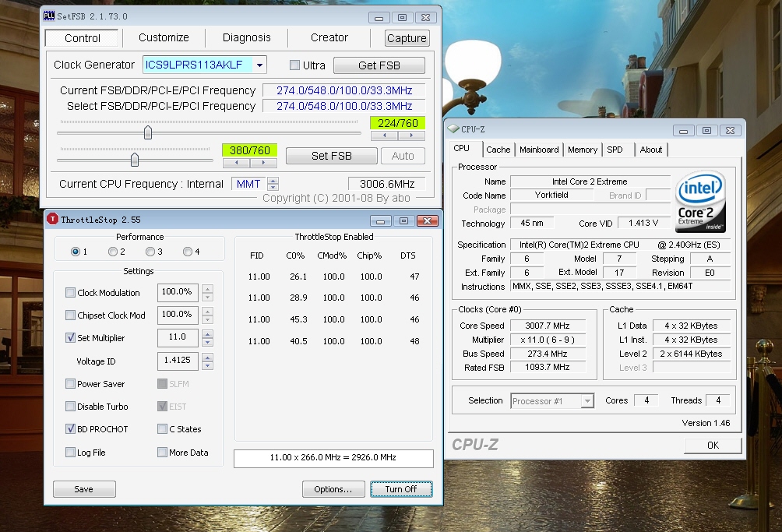This screenshot has width=782, height=532.
Task: Click the ThrottleStop red title bar icon
Action: tap(52, 220)
